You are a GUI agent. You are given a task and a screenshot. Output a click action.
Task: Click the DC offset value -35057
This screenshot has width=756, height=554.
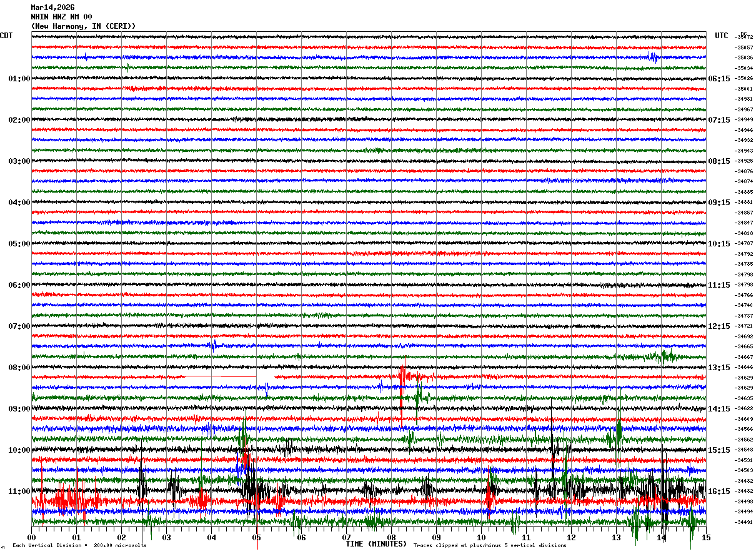point(744,48)
